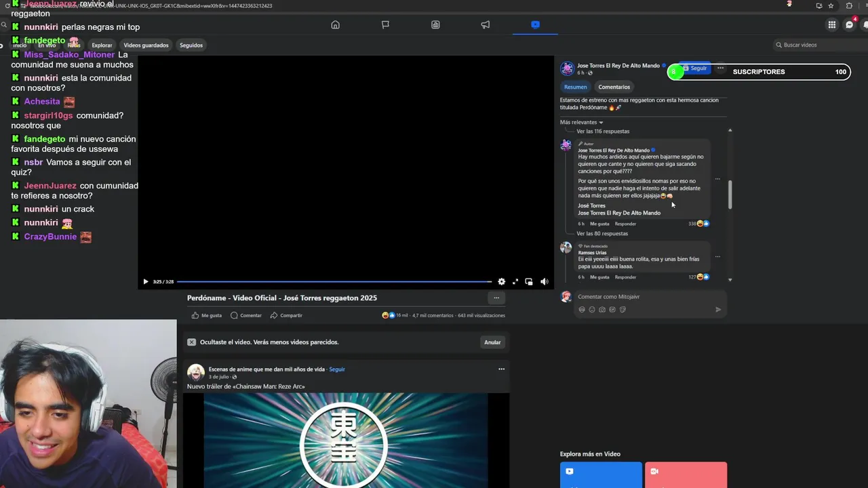Open the options menu beside the Perdóname title
This screenshot has width=868, height=488.
[x=496, y=298]
